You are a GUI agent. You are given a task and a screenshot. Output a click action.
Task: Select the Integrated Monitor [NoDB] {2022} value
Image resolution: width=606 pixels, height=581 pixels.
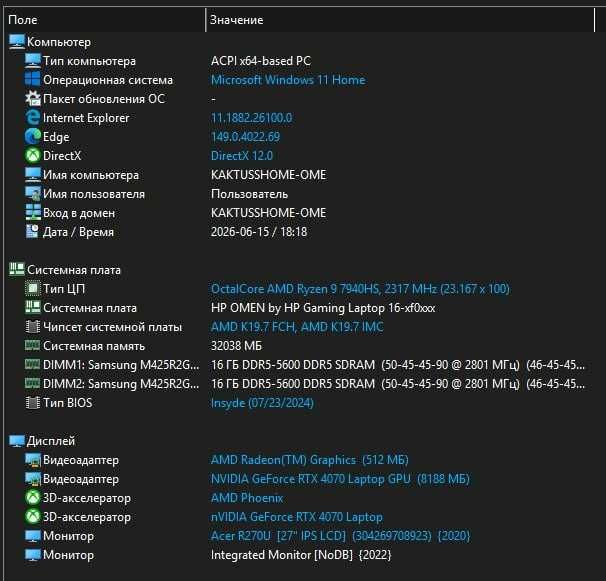301,555
